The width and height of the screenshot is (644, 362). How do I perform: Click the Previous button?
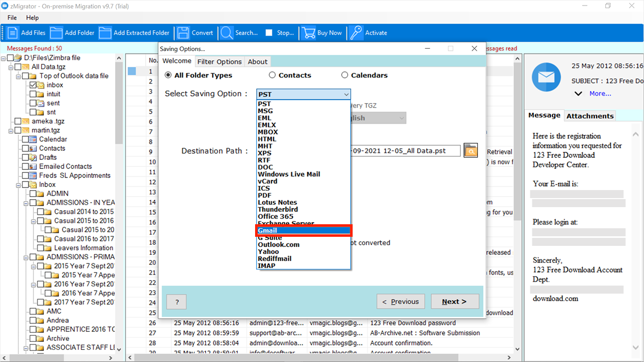(400, 302)
